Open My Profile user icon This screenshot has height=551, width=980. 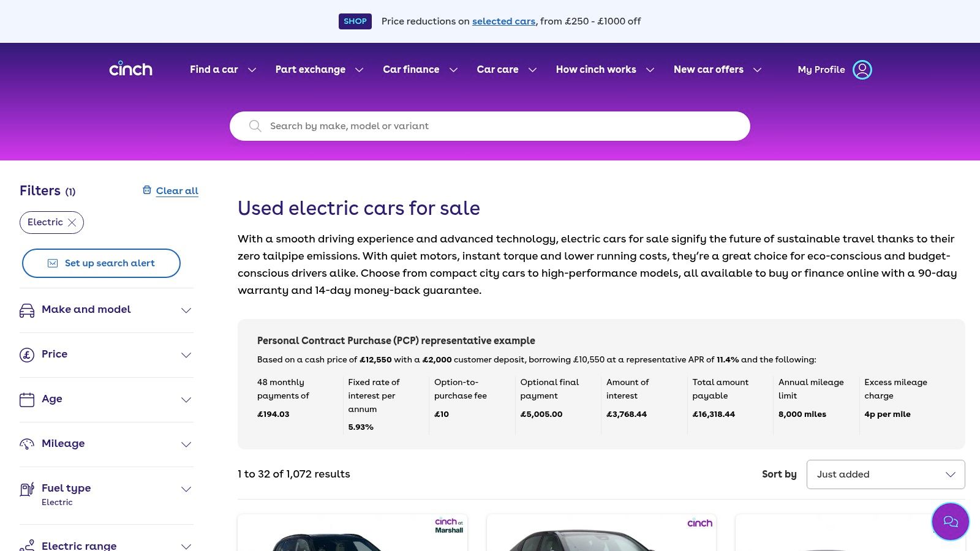pyautogui.click(x=862, y=70)
